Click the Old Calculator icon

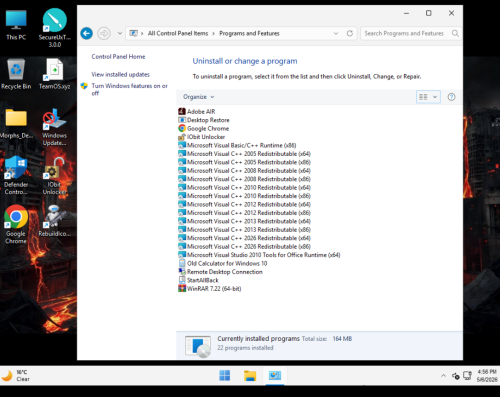click(182, 263)
